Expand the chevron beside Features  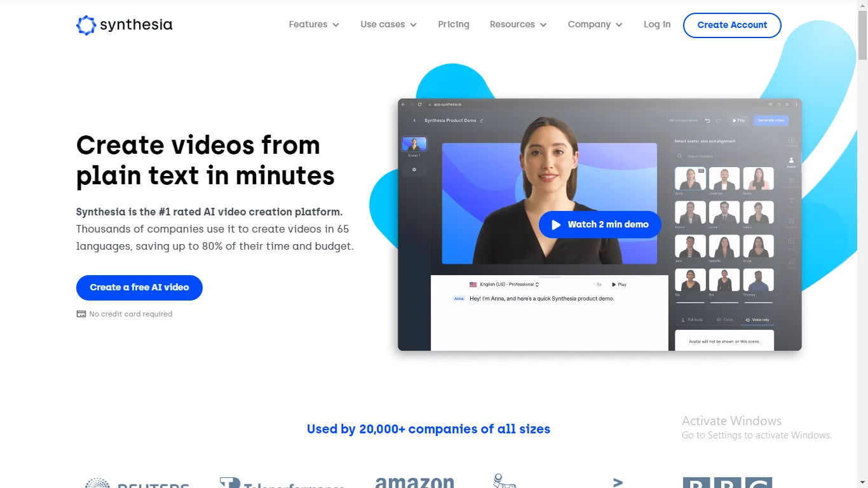coord(336,25)
